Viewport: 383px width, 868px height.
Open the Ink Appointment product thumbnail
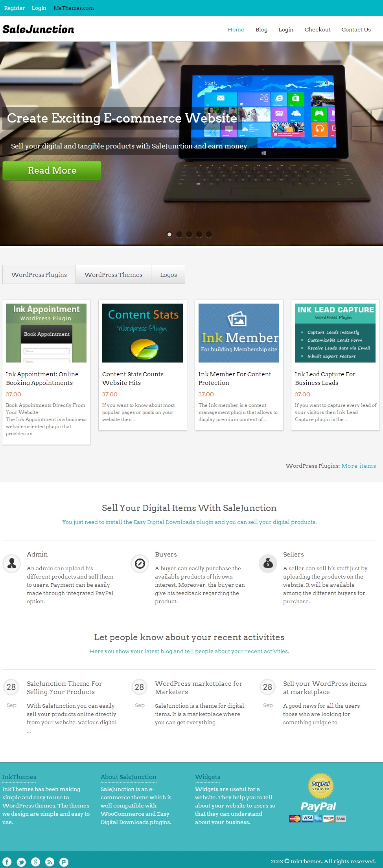(x=46, y=333)
